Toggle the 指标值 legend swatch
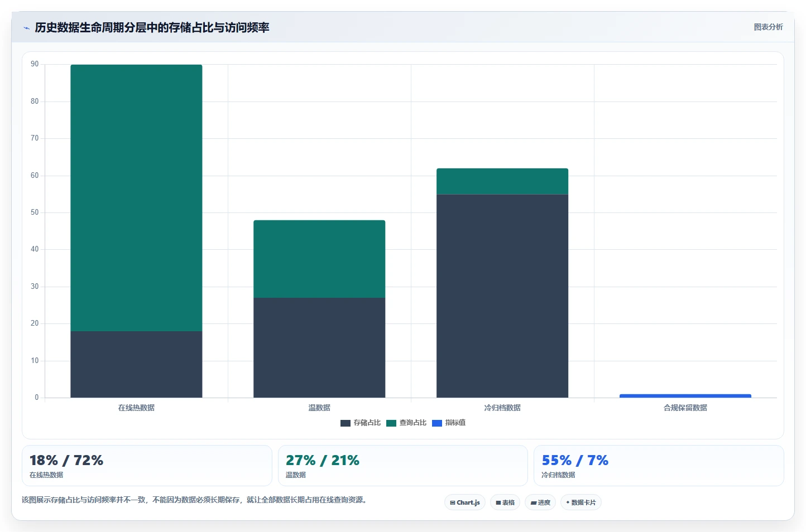 [x=437, y=423]
